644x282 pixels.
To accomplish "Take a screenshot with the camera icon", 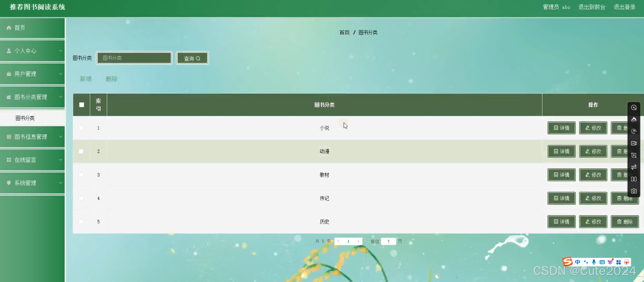I will click(634, 191).
